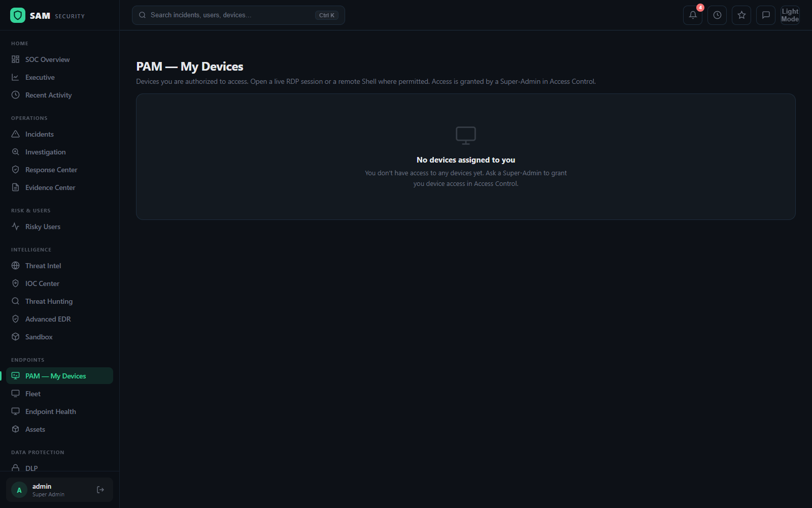Click the ENDPOINTS section label

pyautogui.click(x=28, y=360)
